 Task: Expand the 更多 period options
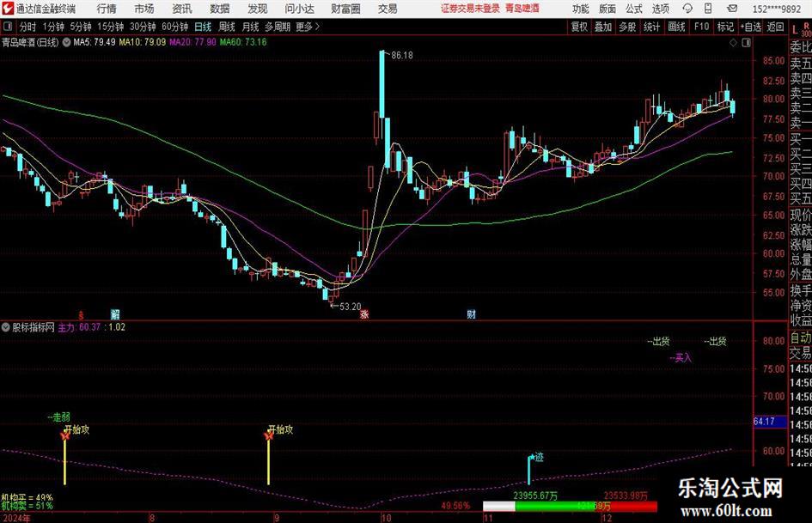pyautogui.click(x=308, y=27)
